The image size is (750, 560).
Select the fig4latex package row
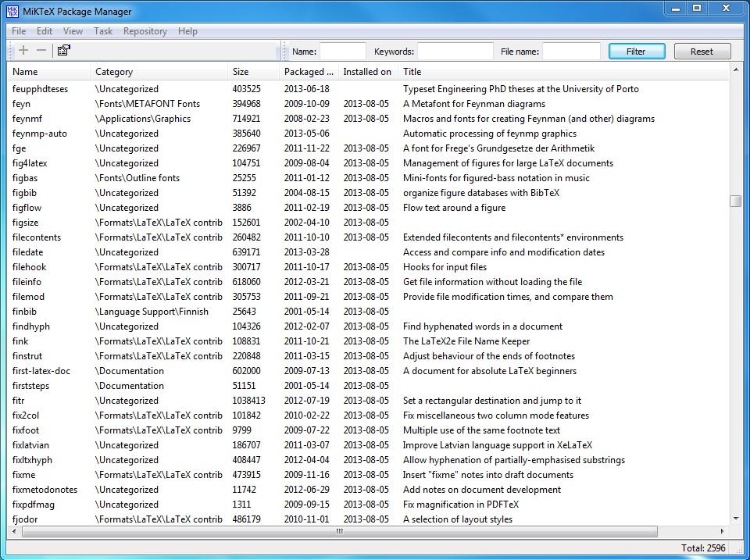368,163
